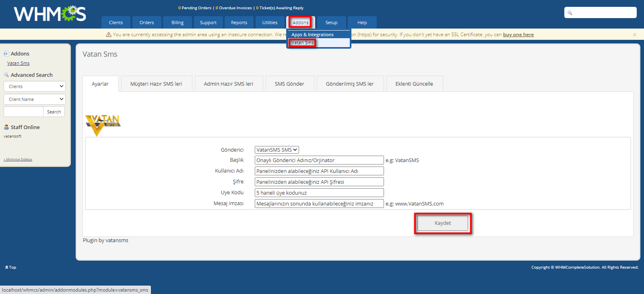Click the Addons sidebar heading icon

tap(6, 53)
